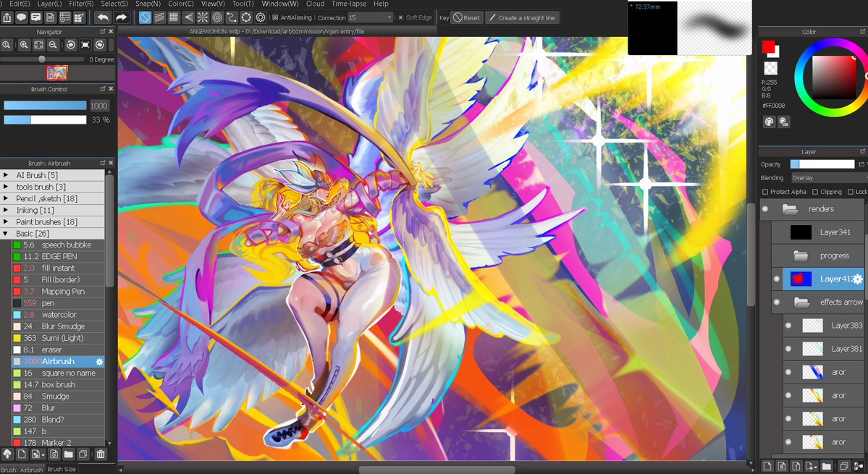The height and width of the screenshot is (474, 868).
Task: Click the layer Opacity slider
Action: [x=822, y=164]
